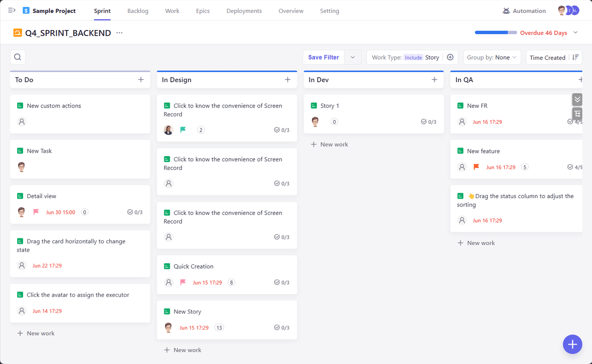
Task: Open the Deployments tab
Action: tap(244, 10)
